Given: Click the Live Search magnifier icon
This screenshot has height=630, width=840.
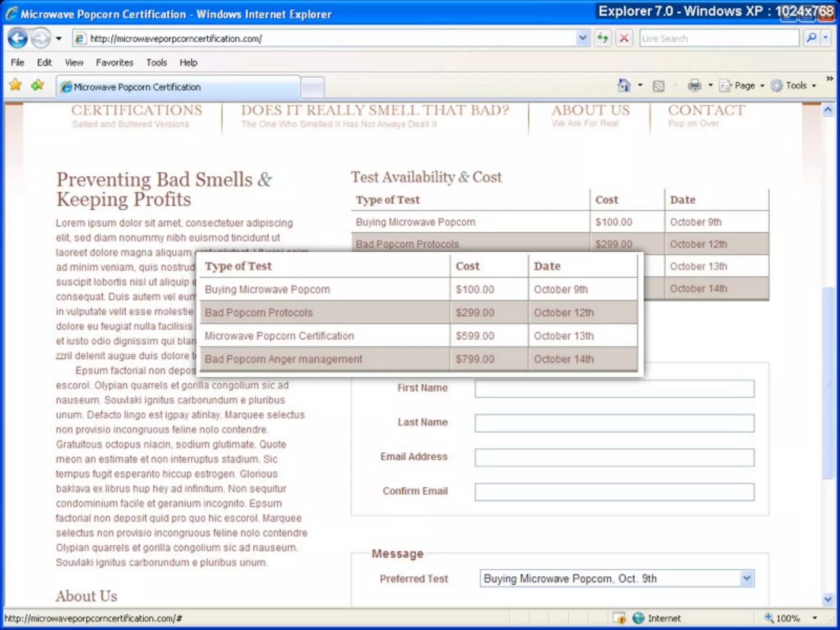Looking at the screenshot, I should click(x=811, y=38).
